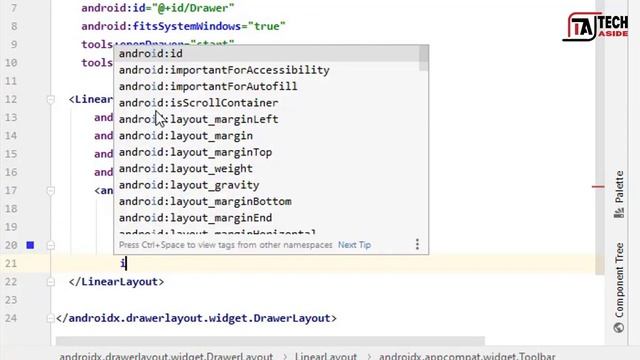Viewport: 640px width, 360px height.
Task: Click the closing </LinearLayout> tag
Action: click(x=116, y=282)
